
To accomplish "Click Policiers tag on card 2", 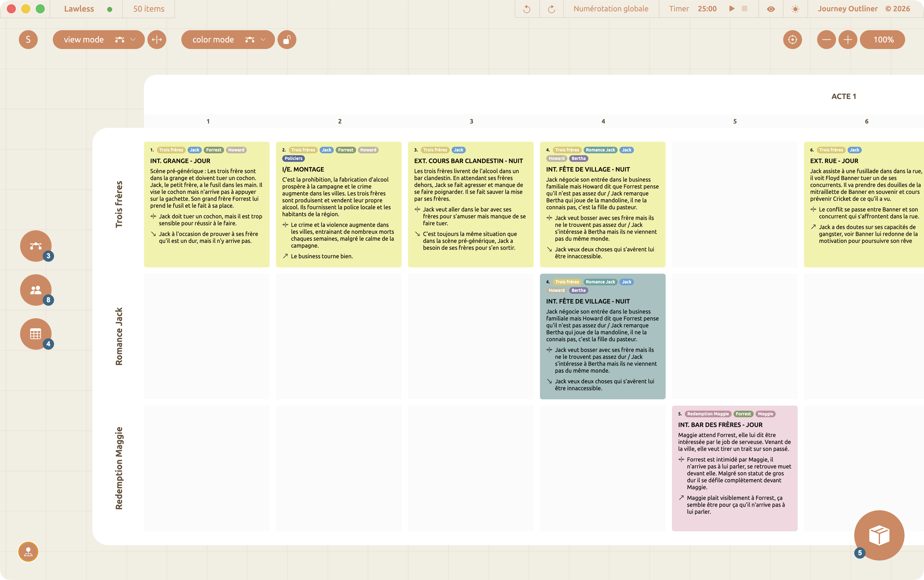I will (x=294, y=158).
